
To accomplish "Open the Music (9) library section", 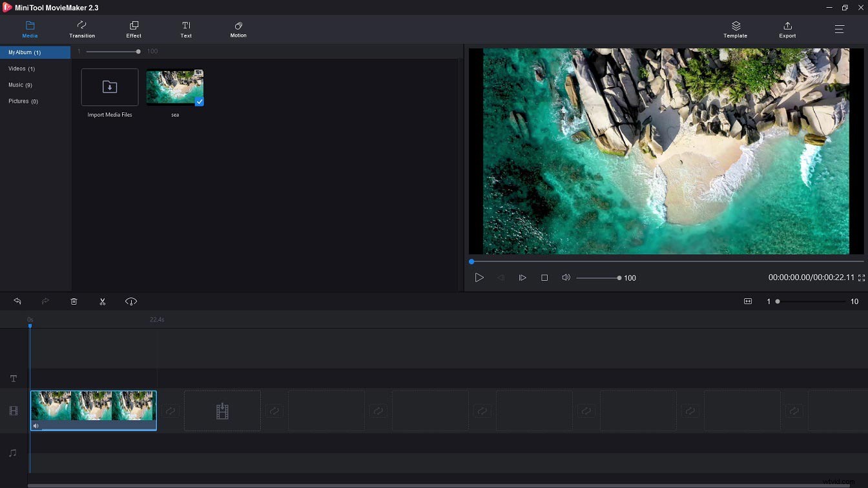I will coord(21,85).
